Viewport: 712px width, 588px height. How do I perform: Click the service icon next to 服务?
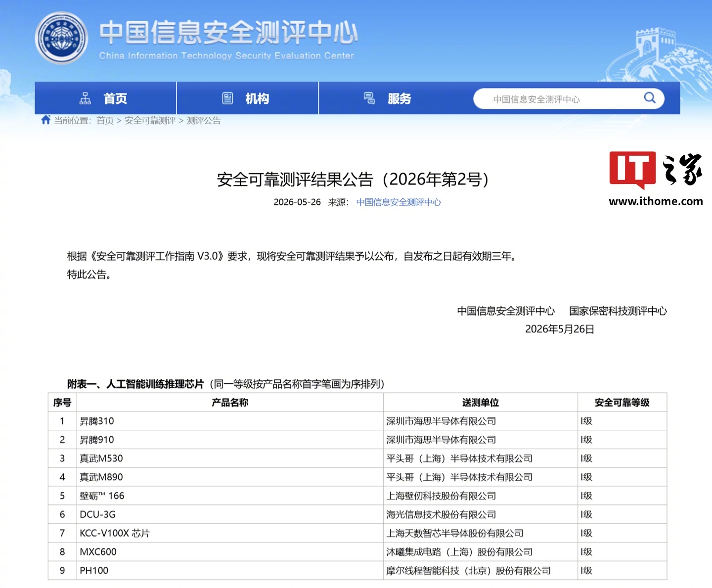pyautogui.click(x=369, y=98)
